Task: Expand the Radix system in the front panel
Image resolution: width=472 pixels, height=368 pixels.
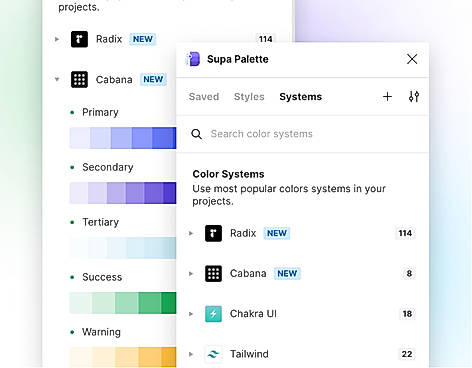Action: coord(191,233)
